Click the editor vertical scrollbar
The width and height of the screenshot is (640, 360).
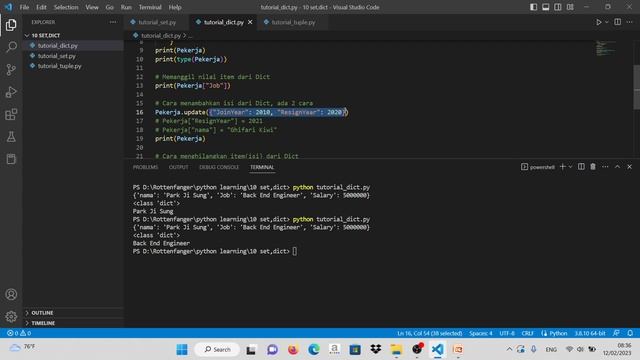click(636, 87)
